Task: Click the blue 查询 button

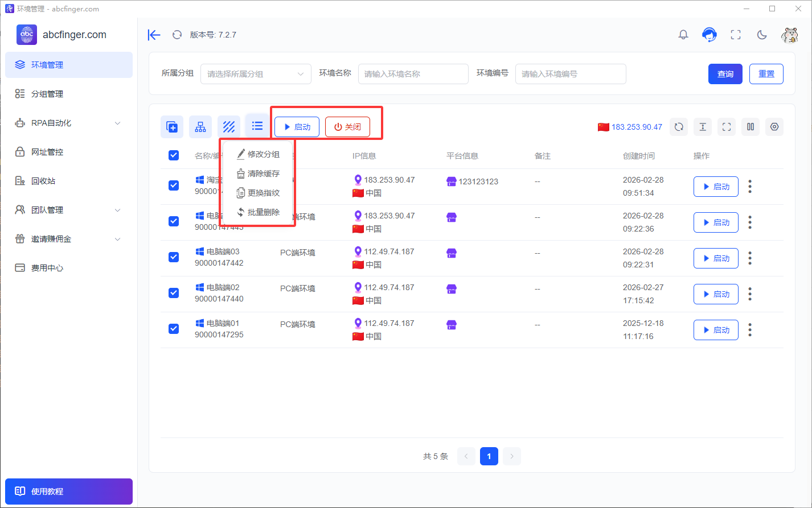Action: coord(725,74)
